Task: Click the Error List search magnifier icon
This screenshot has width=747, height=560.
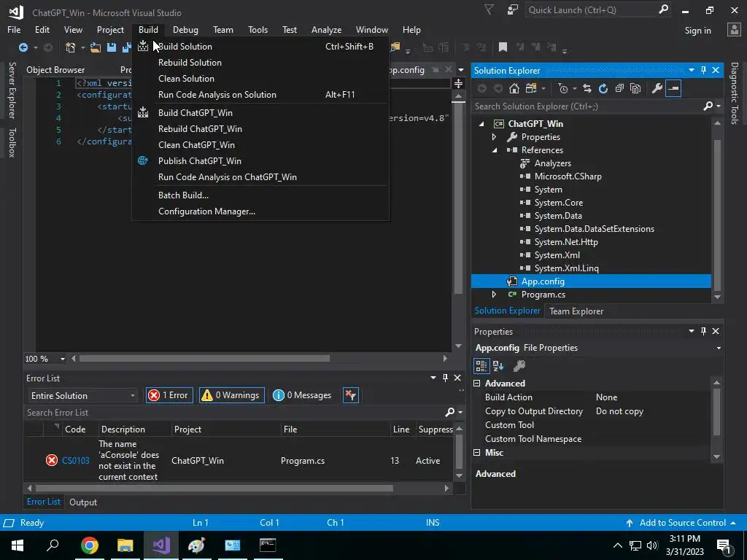Action: click(x=449, y=413)
